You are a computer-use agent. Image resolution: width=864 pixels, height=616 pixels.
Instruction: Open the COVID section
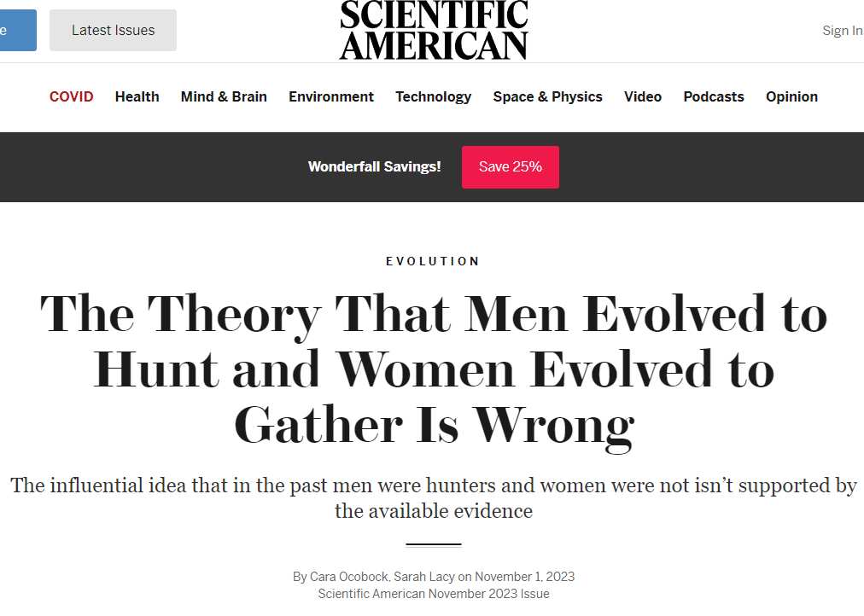(72, 97)
